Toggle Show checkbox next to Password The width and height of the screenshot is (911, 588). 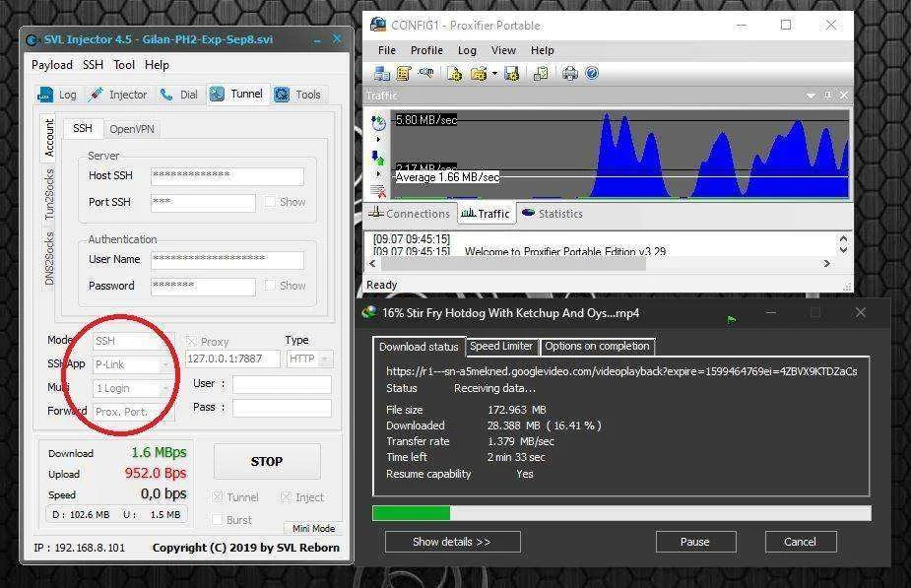270,286
